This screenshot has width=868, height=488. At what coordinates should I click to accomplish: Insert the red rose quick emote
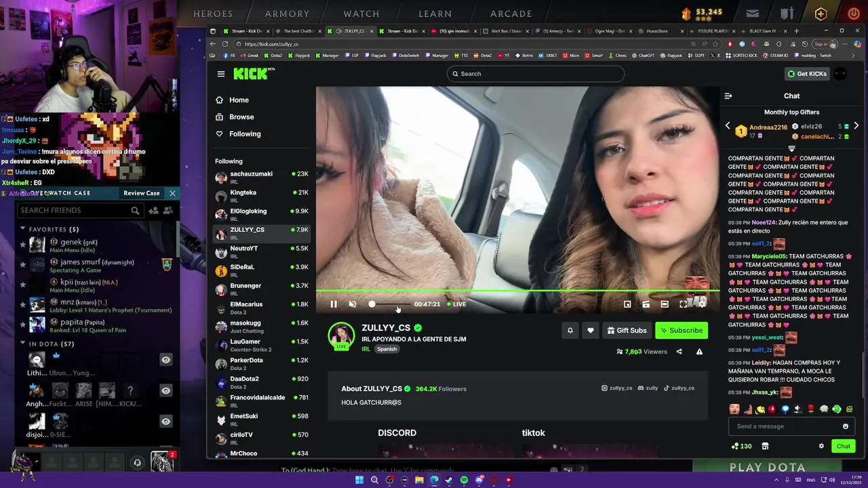pyautogui.click(x=810, y=409)
